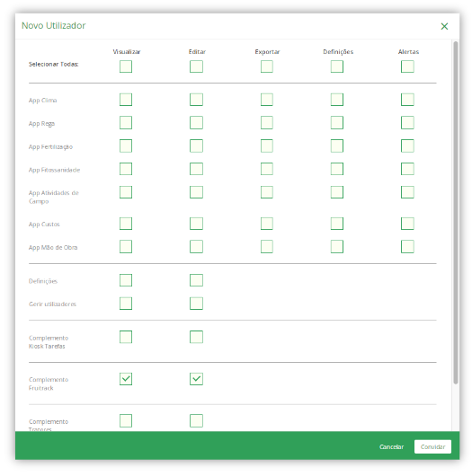The height and width of the screenshot is (476, 472).
Task: Click the Convidar button
Action: click(x=432, y=446)
